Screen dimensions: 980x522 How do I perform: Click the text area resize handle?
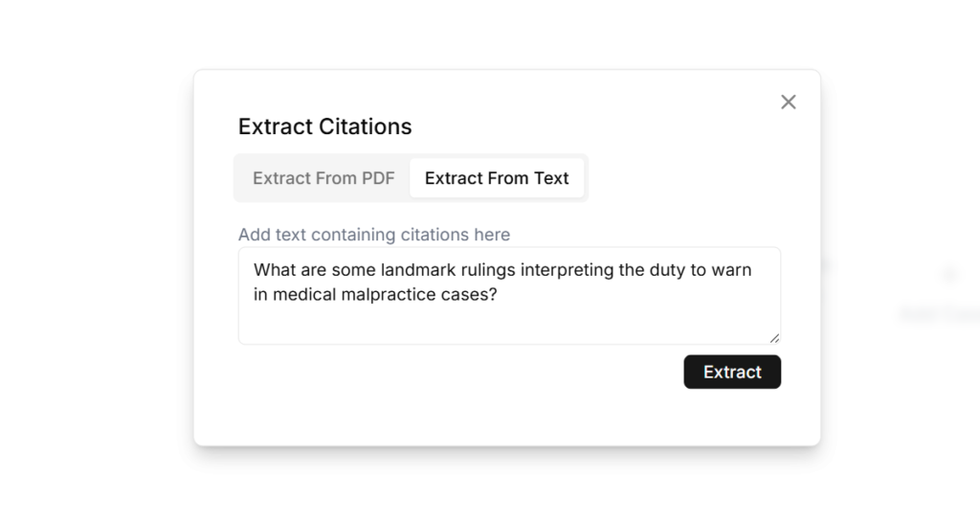pyautogui.click(x=774, y=337)
